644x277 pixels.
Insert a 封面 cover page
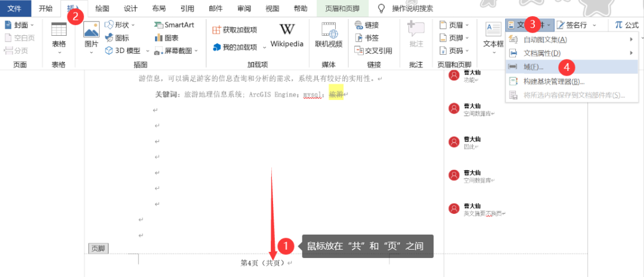[19, 25]
